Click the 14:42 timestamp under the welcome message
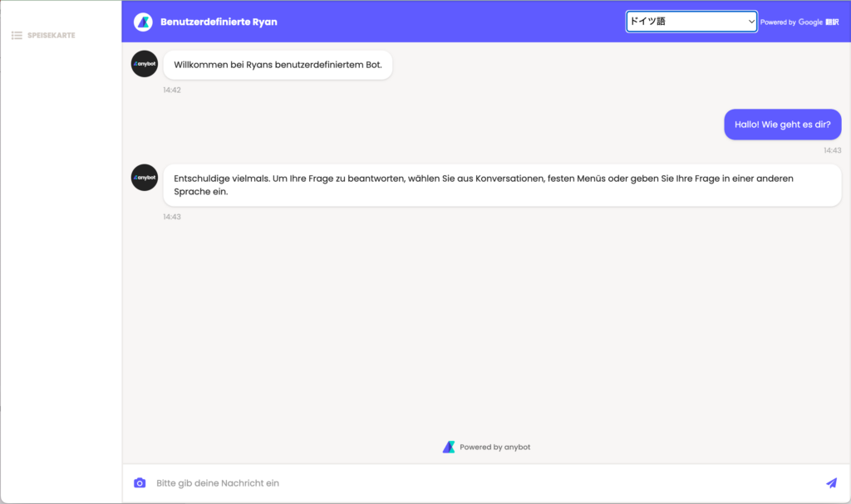 coord(172,90)
